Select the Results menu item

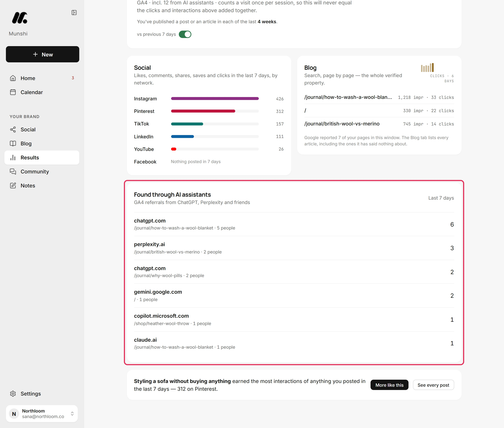coord(42,158)
